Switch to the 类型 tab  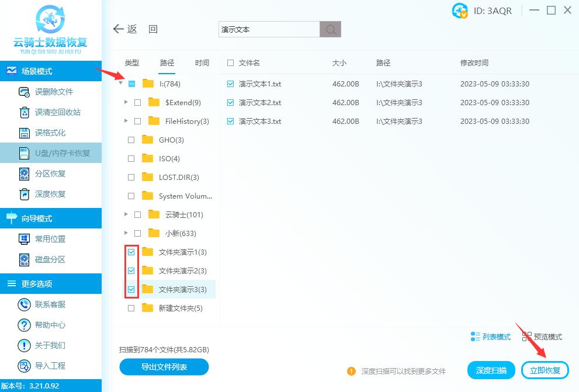[132, 62]
